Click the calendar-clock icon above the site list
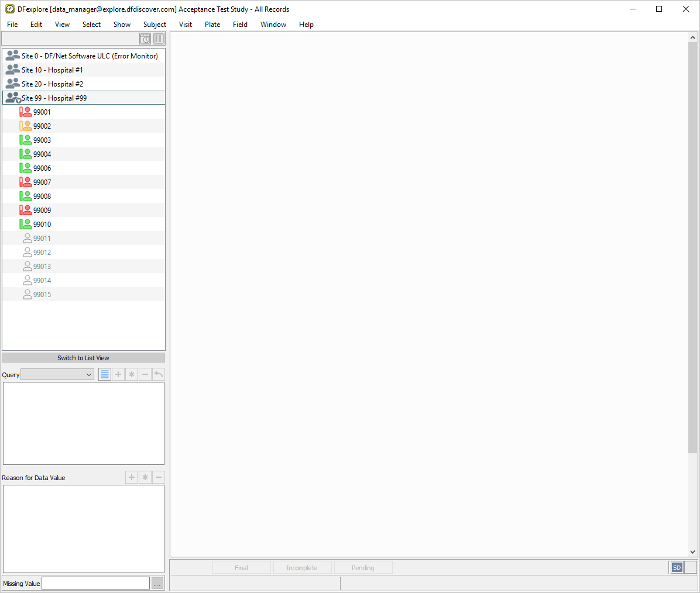Viewport: 700px width, 593px height. (145, 39)
